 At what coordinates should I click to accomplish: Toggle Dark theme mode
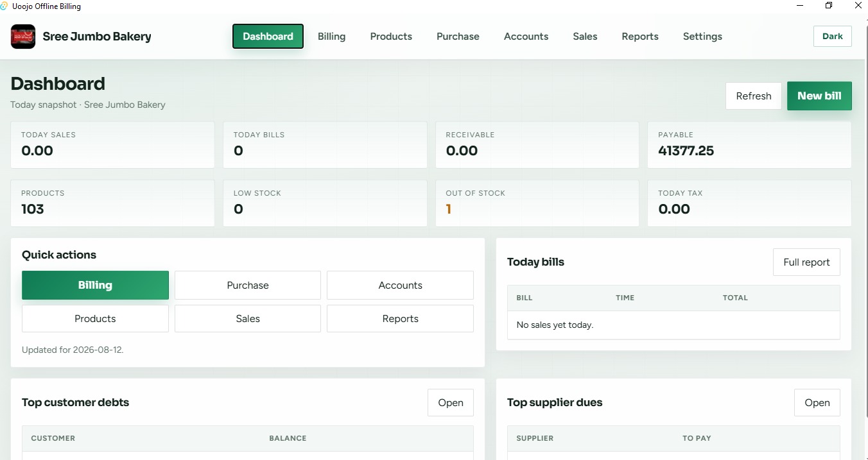832,37
